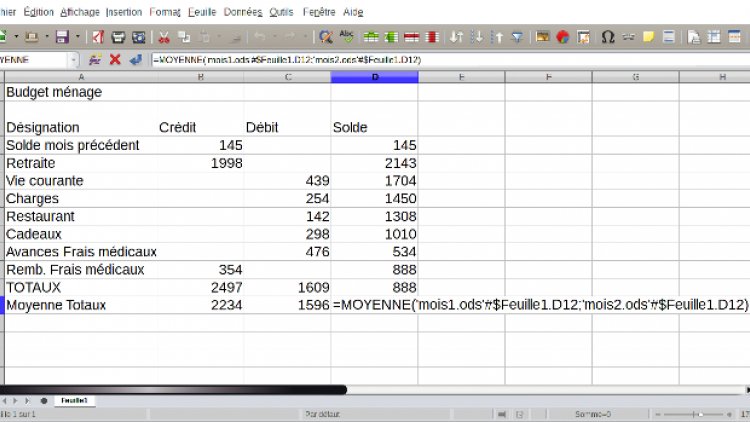Adjust the zoom slider in status bar
This screenshot has width=750, height=422.
click(x=700, y=414)
